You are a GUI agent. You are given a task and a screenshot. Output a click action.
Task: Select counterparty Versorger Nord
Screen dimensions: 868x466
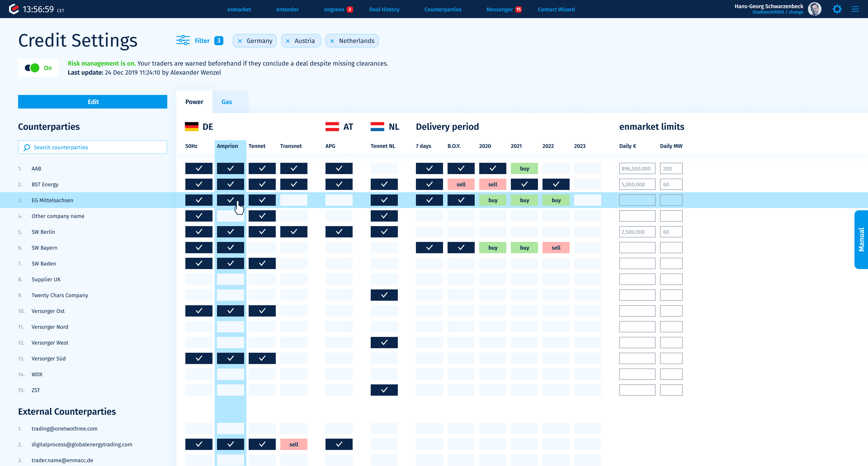pos(50,327)
